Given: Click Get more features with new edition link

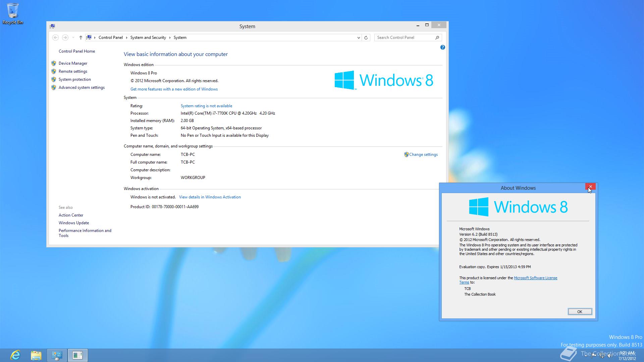Looking at the screenshot, I should (174, 89).
